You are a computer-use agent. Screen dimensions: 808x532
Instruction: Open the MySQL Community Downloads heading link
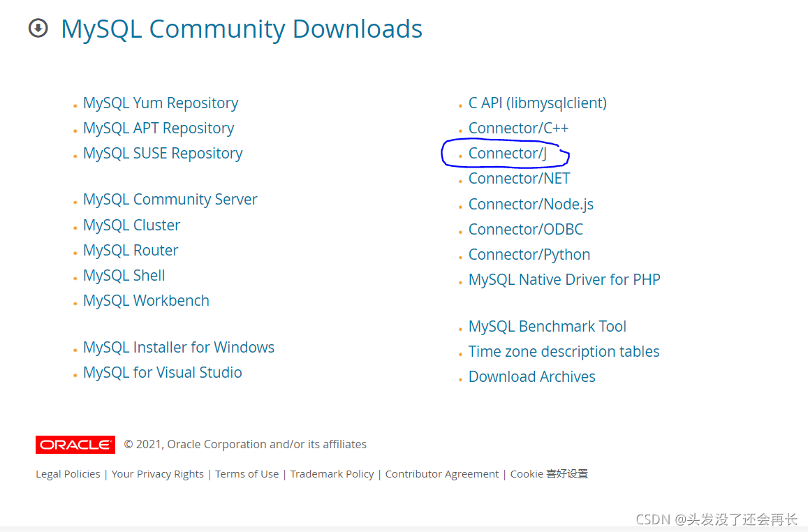pos(242,29)
